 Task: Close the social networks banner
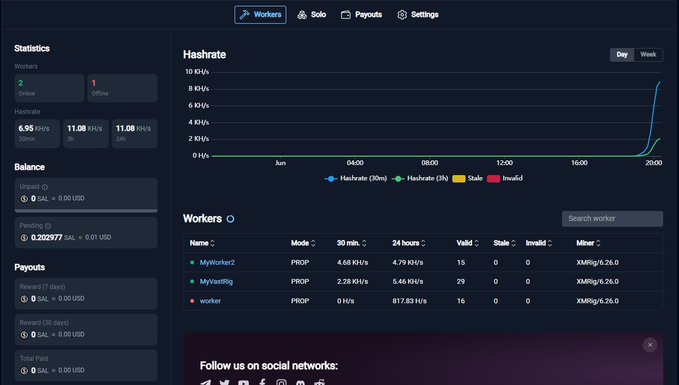pyautogui.click(x=650, y=345)
